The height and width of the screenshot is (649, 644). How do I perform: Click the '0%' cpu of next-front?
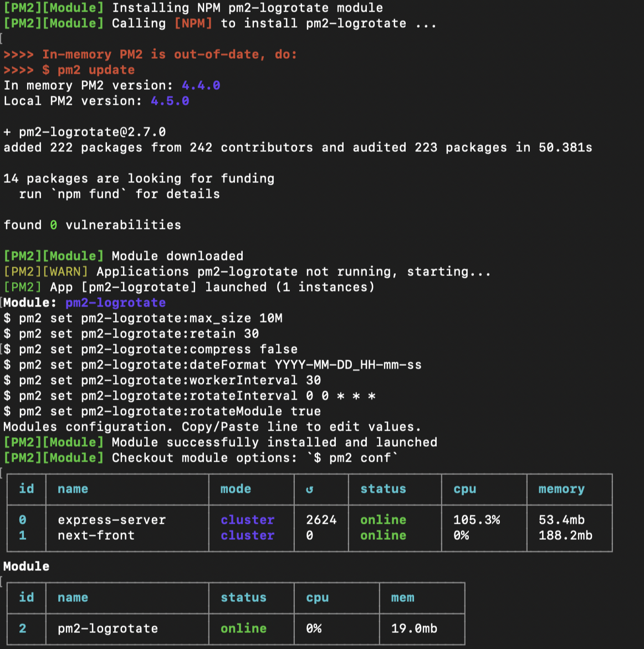(x=461, y=535)
